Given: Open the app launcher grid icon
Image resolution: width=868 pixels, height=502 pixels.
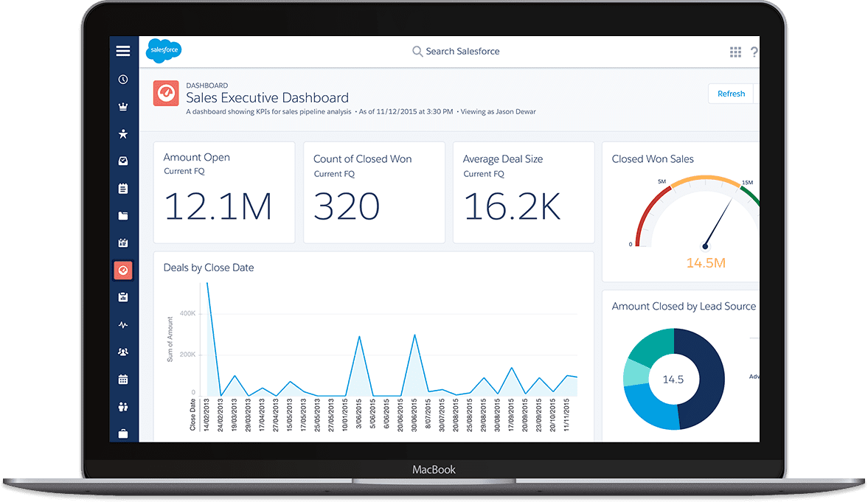Looking at the screenshot, I should (735, 52).
